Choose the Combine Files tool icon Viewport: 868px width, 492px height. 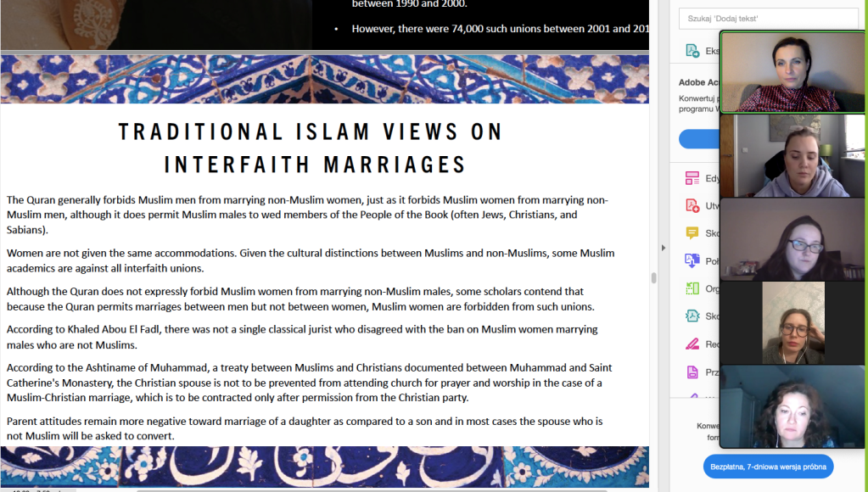pyautogui.click(x=692, y=261)
